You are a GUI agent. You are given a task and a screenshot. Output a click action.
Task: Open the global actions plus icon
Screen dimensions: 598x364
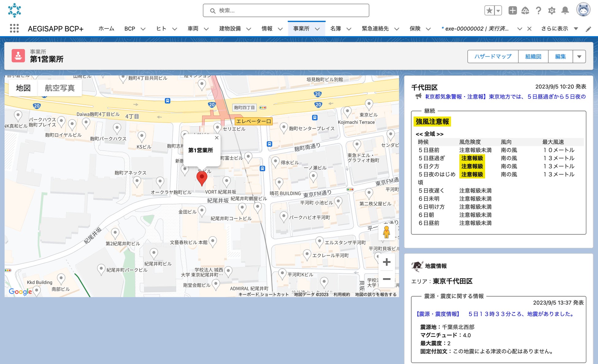pyautogui.click(x=512, y=11)
